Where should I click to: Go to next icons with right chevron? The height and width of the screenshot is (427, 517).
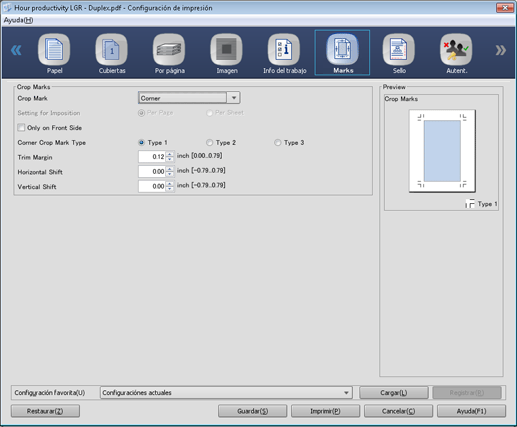(500, 50)
